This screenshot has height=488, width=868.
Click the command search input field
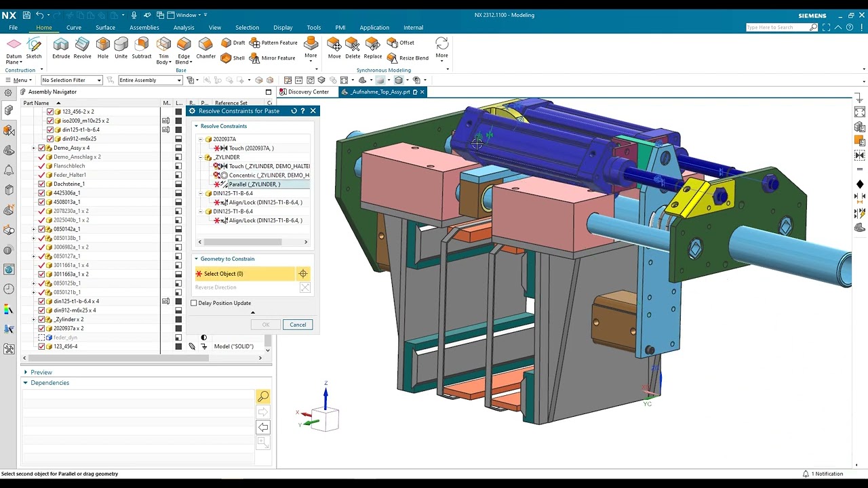pos(777,28)
